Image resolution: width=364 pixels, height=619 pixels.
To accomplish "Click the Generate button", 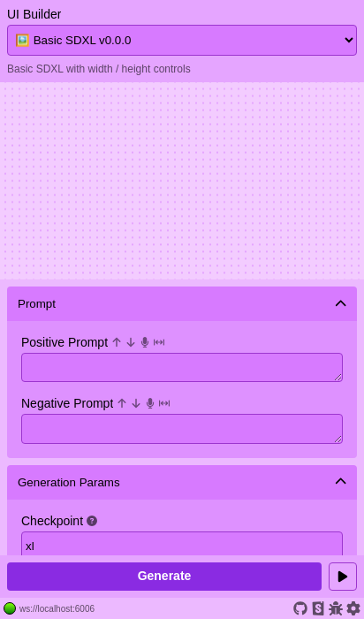I will (164, 577).
